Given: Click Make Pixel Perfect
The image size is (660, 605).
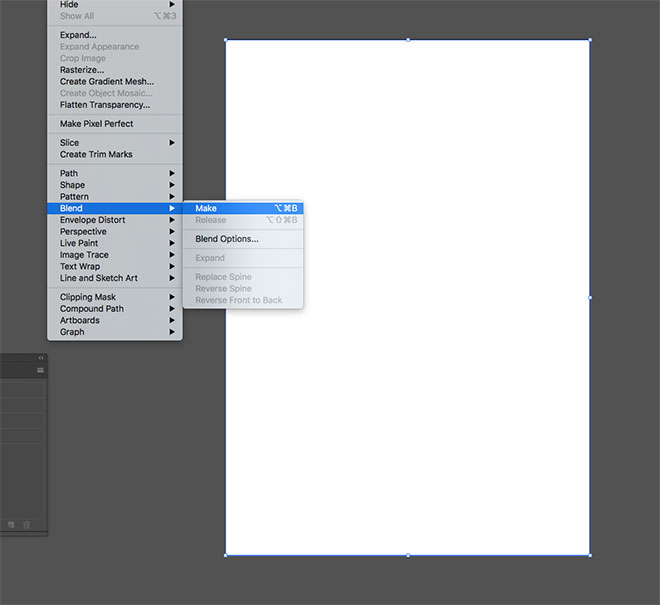Looking at the screenshot, I should pos(115,124).
